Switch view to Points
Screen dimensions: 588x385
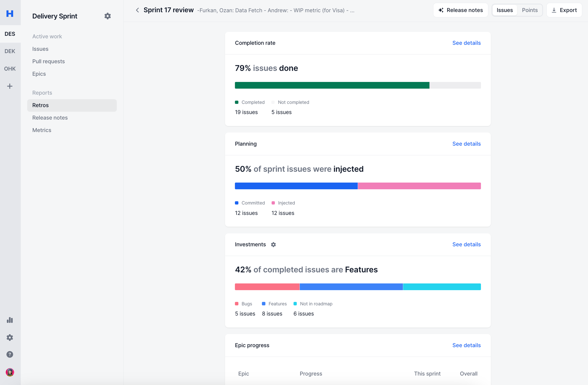(x=530, y=10)
